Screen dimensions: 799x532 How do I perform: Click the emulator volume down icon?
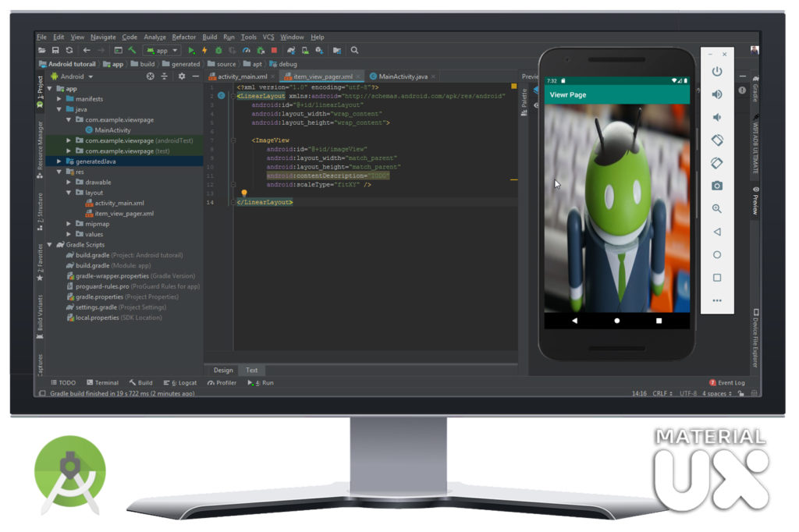coord(717,117)
